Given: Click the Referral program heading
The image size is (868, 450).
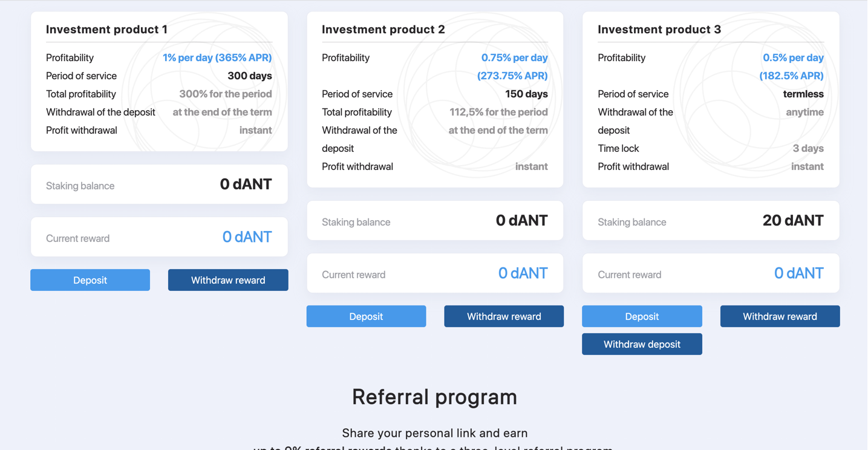Looking at the screenshot, I should pos(434,397).
